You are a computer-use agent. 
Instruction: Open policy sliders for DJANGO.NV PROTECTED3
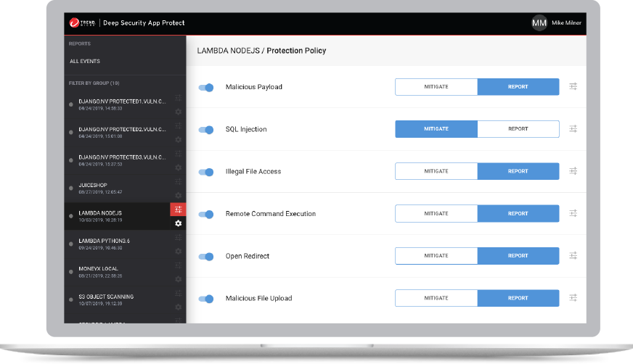click(x=178, y=154)
